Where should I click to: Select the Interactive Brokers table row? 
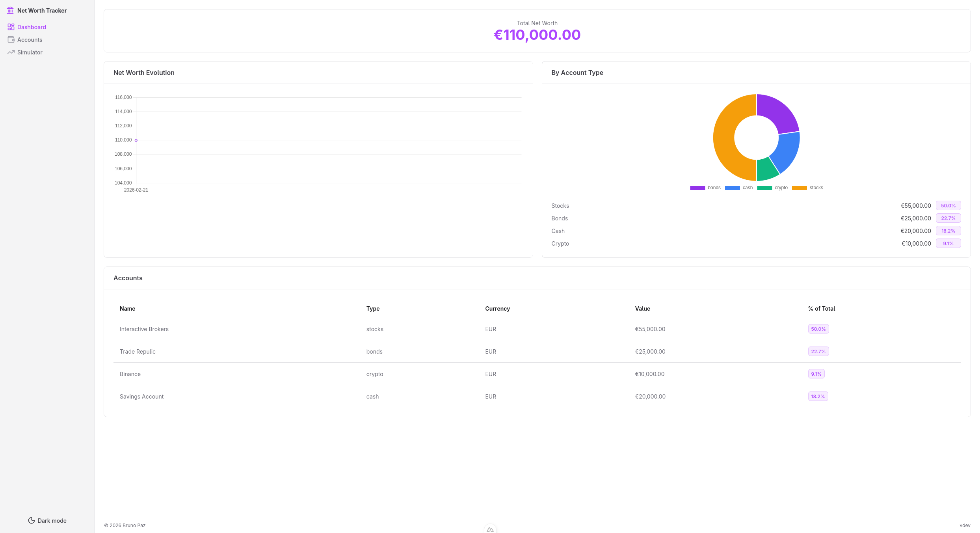[x=144, y=329]
